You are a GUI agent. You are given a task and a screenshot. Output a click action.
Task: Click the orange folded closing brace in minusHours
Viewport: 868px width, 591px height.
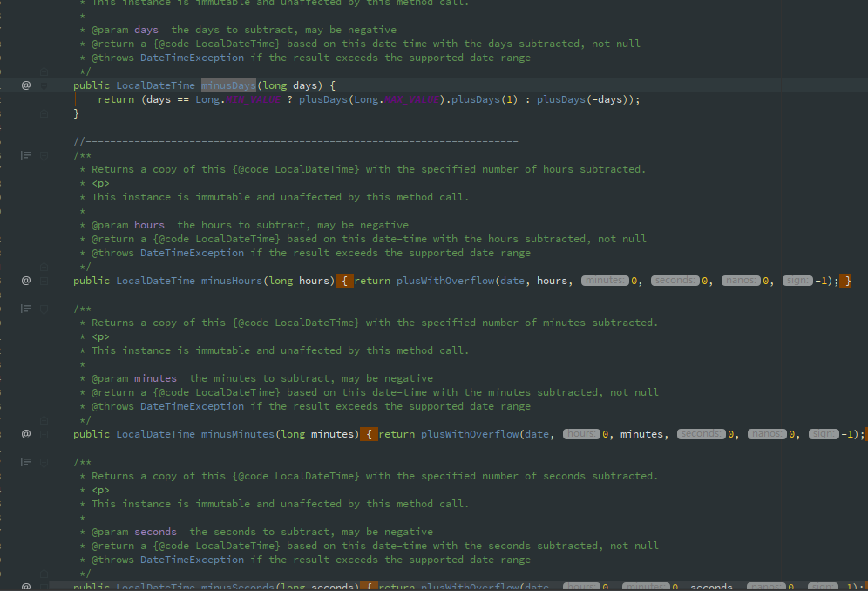pyautogui.click(x=846, y=281)
